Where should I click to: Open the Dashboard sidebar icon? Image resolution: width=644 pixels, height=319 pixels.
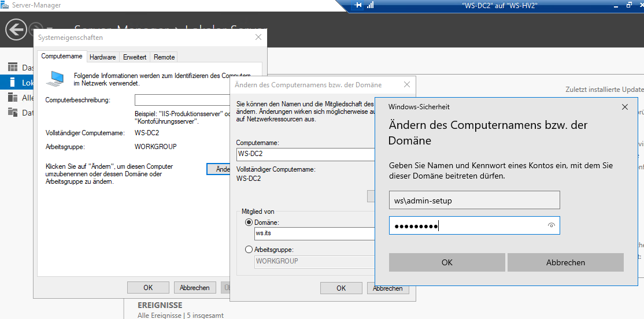tap(13, 68)
